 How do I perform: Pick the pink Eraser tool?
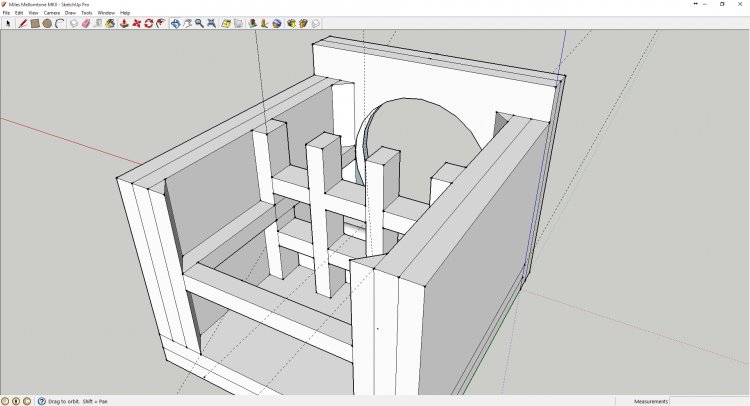pyautogui.click(x=86, y=23)
